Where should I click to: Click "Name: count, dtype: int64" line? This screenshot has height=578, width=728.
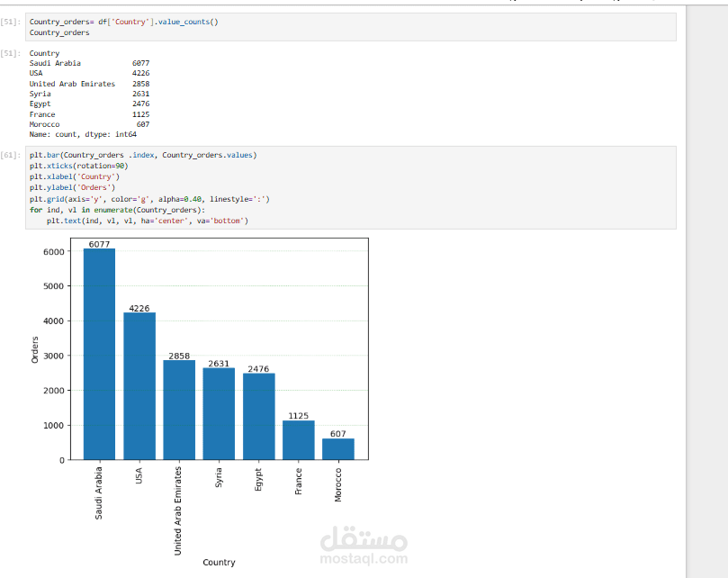pos(83,135)
